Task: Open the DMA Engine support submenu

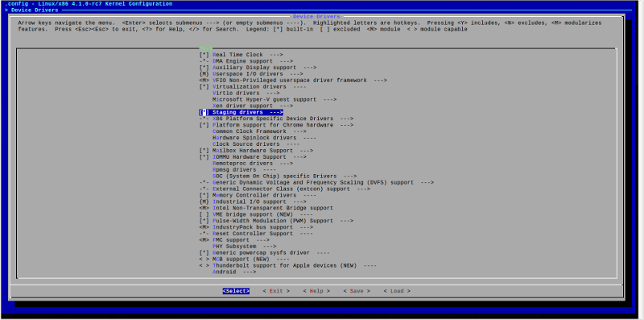Action: point(253,61)
